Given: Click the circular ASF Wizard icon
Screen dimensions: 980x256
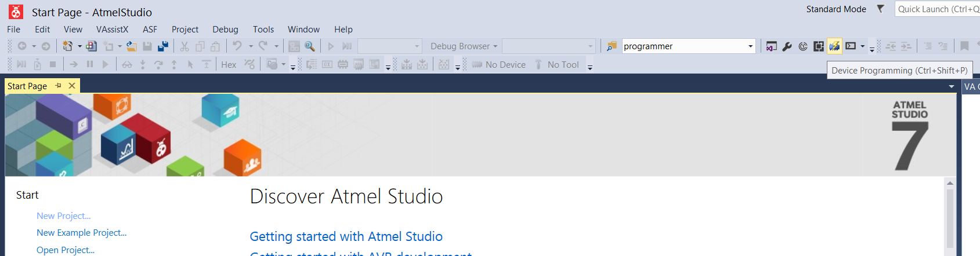Looking at the screenshot, I should pos(803,46).
